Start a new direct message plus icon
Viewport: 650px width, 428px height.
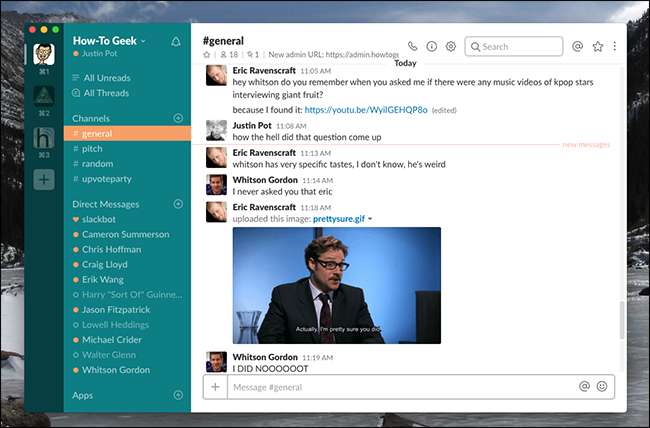[178, 204]
